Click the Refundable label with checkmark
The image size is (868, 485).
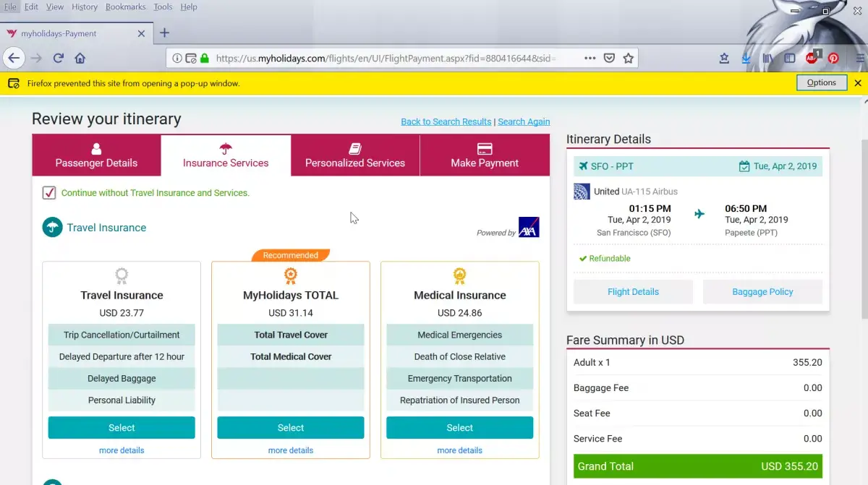point(605,258)
